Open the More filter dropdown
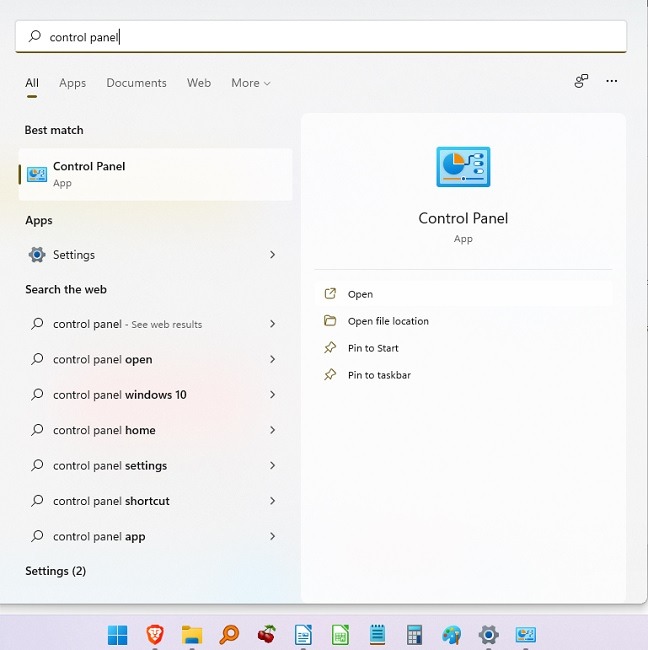The image size is (648, 650). click(251, 83)
